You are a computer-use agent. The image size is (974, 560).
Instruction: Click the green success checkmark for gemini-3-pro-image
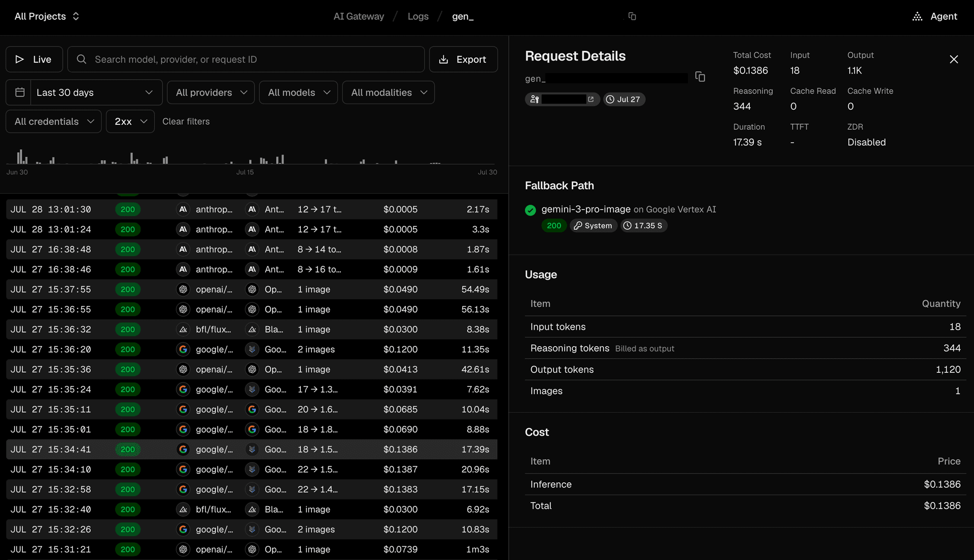[531, 210]
